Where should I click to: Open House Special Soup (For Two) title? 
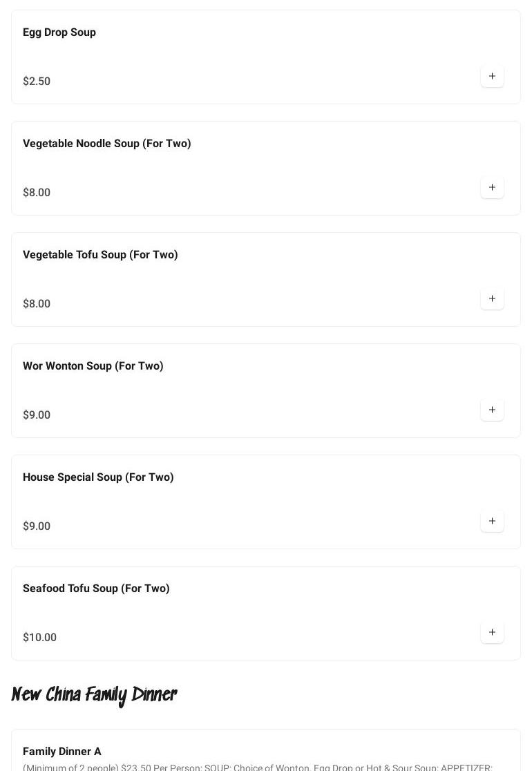coord(98,477)
